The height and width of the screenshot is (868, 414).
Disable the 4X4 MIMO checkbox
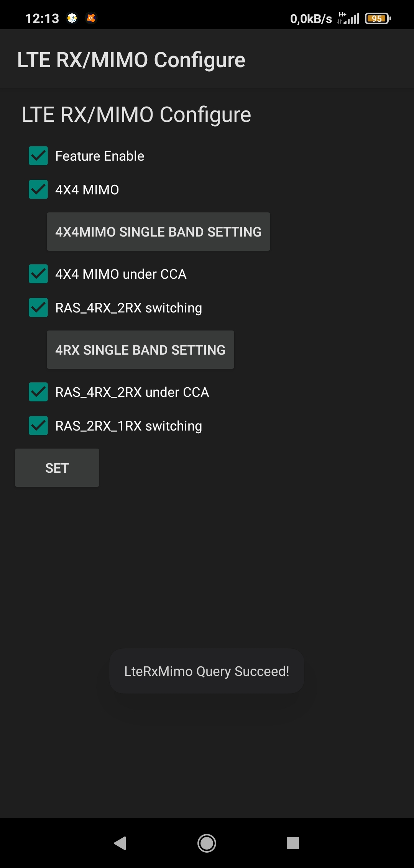click(x=38, y=189)
